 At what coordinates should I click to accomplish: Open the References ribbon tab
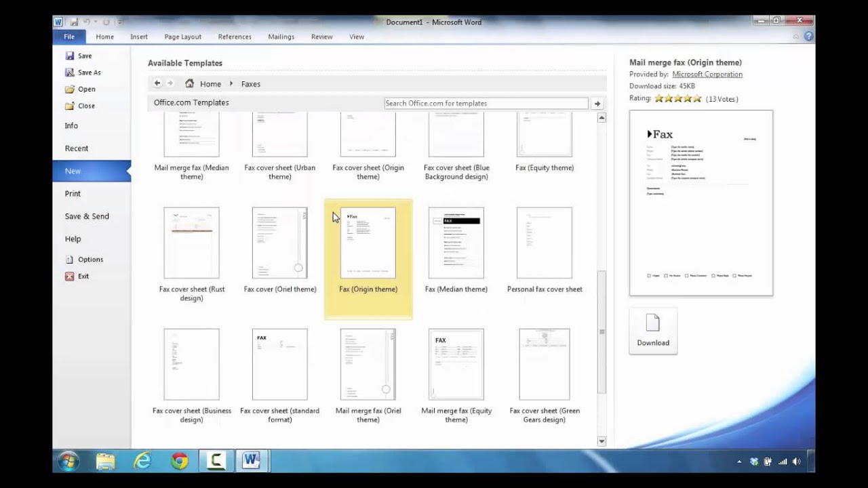235,37
